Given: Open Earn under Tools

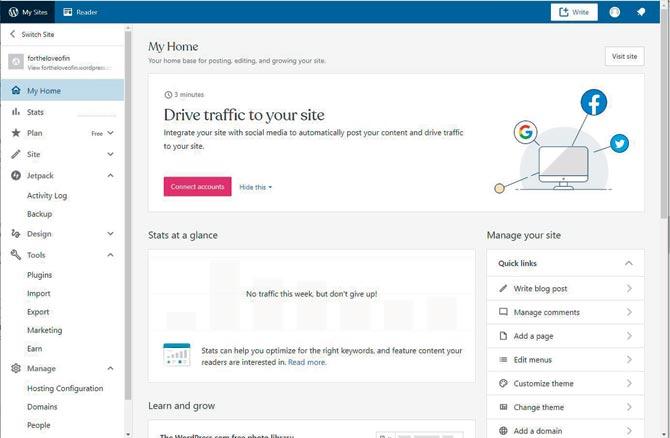Looking at the screenshot, I should [35, 348].
